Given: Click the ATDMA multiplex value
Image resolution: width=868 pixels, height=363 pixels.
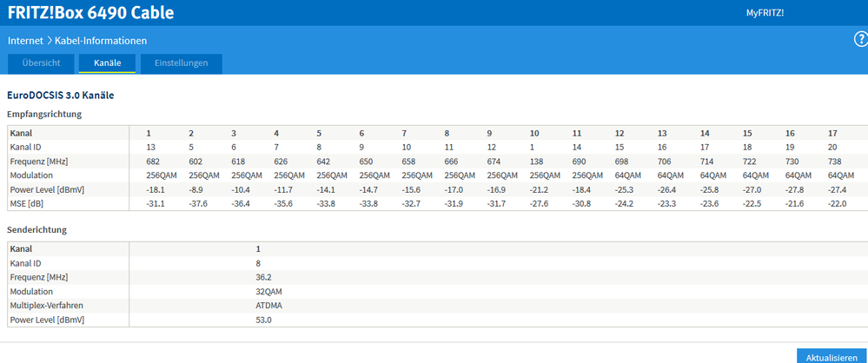Looking at the screenshot, I should (x=267, y=306).
